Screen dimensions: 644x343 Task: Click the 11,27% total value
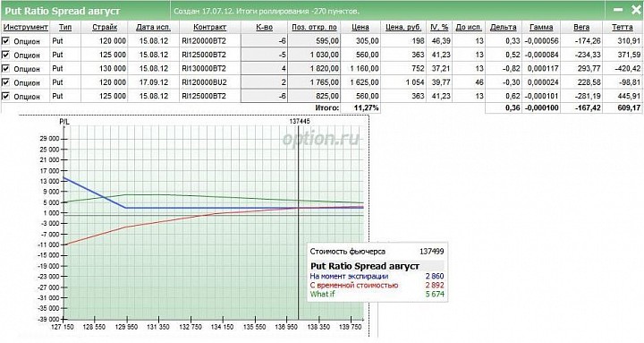(x=367, y=108)
